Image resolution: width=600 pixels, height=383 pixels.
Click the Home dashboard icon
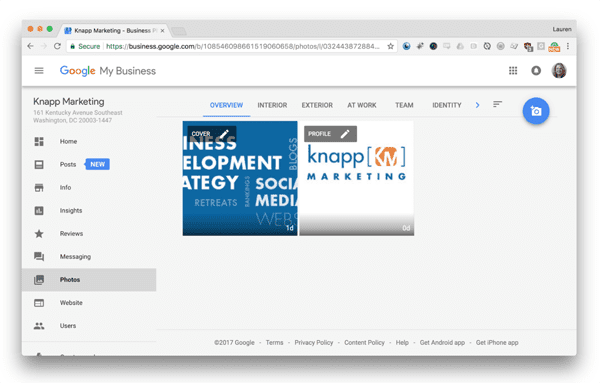(39, 142)
